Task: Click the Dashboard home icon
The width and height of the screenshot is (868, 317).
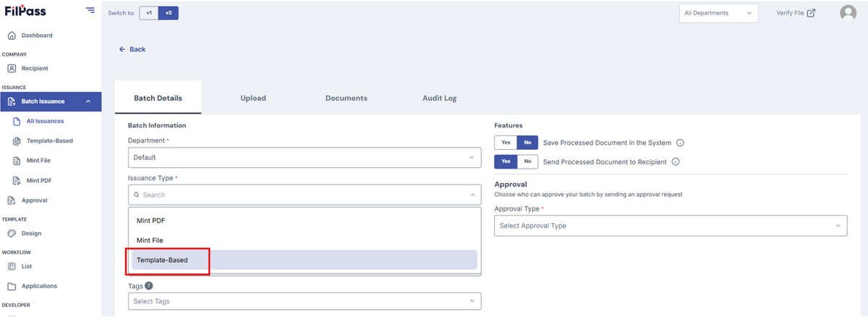Action: tap(12, 35)
